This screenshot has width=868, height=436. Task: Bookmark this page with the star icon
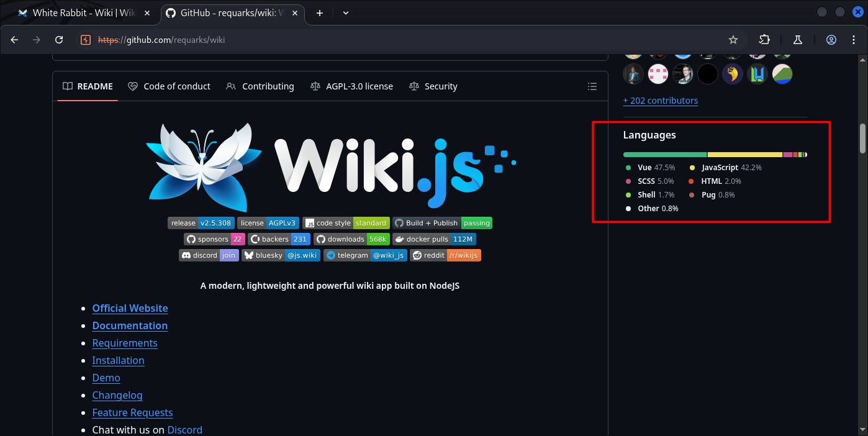pos(733,40)
